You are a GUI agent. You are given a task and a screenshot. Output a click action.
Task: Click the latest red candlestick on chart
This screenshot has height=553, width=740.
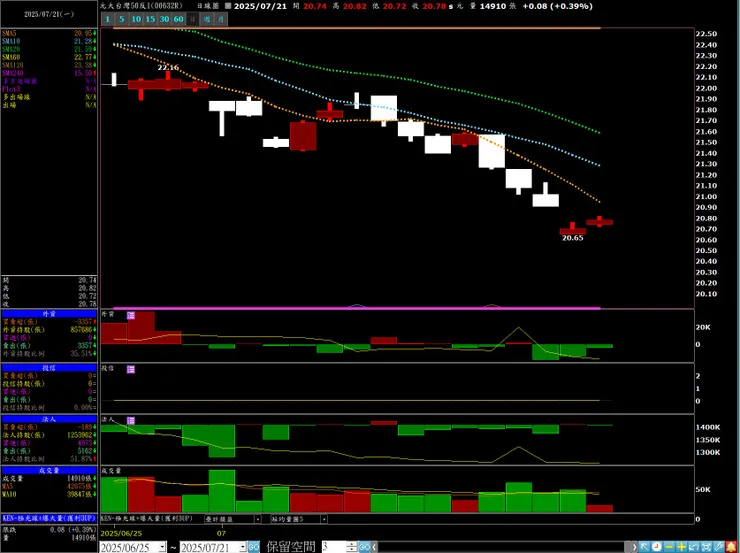(x=599, y=222)
